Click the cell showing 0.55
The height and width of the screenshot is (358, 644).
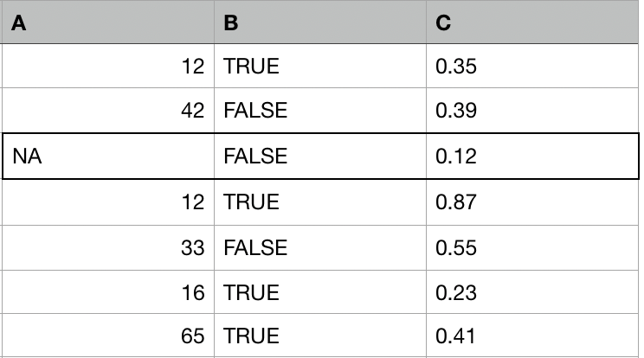[x=532, y=247]
